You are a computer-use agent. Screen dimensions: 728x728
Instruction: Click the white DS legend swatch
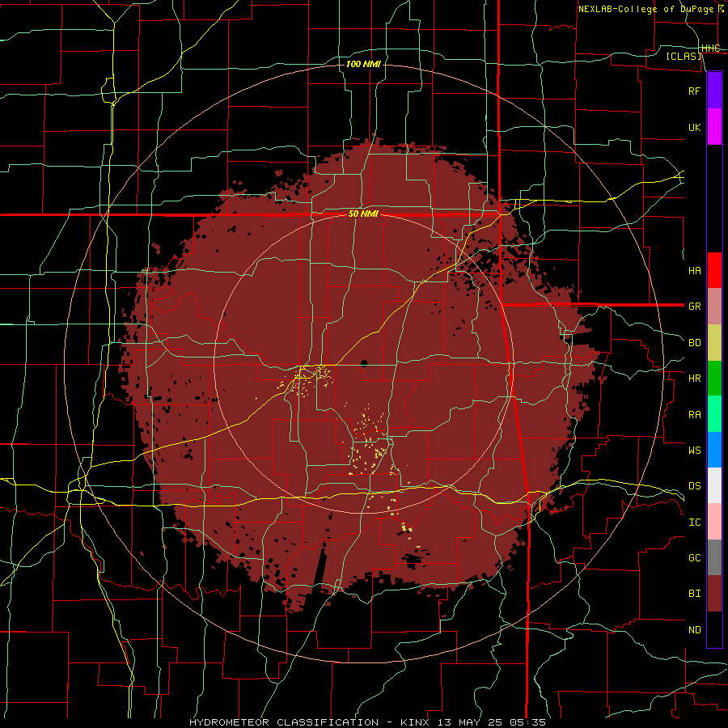tap(714, 485)
